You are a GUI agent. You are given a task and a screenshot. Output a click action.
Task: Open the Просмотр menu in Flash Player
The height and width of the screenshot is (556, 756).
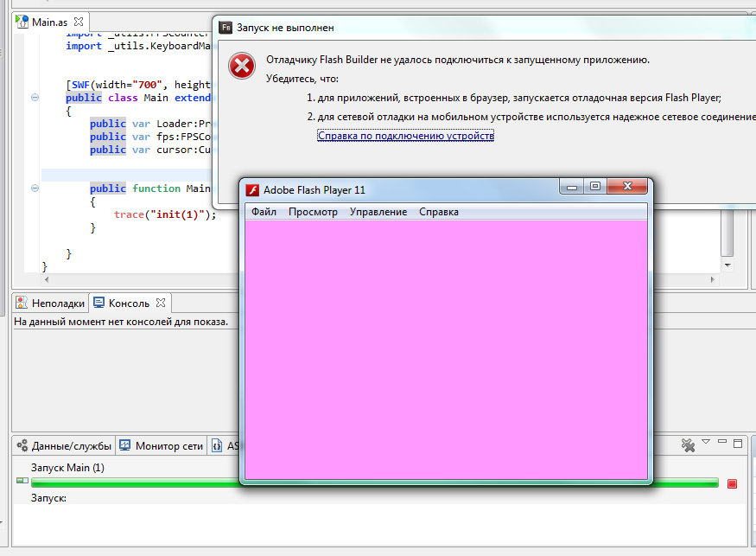point(313,212)
